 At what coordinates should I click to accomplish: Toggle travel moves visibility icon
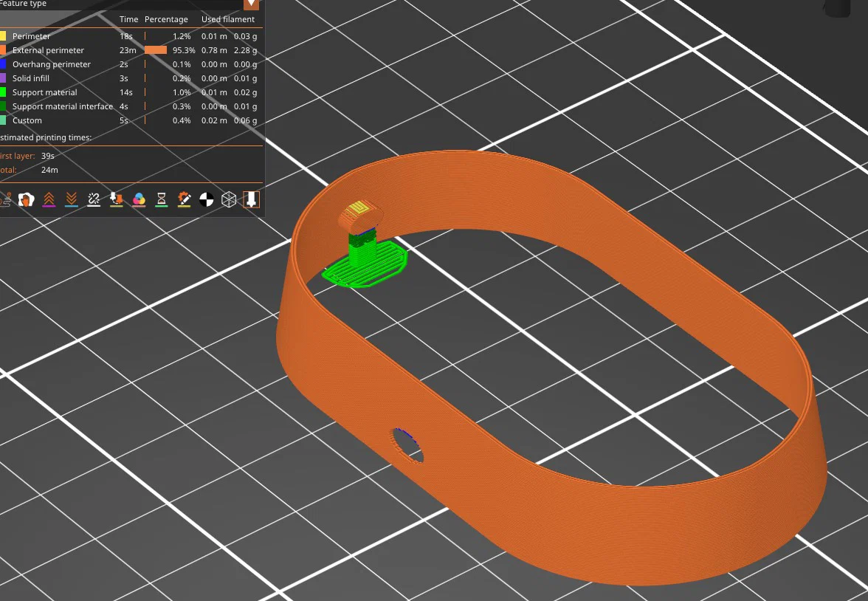pyautogui.click(x=5, y=199)
